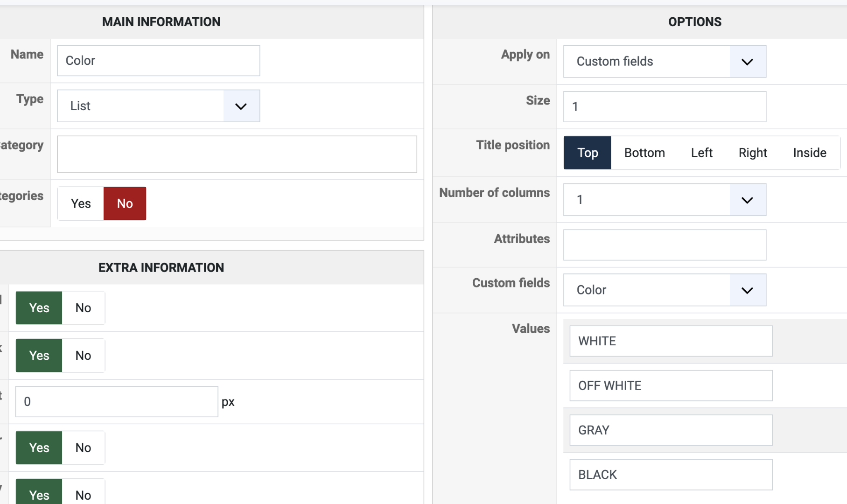Screen dimensions: 847x504
Task: Expand the Apply on dropdown
Action: click(x=665, y=61)
